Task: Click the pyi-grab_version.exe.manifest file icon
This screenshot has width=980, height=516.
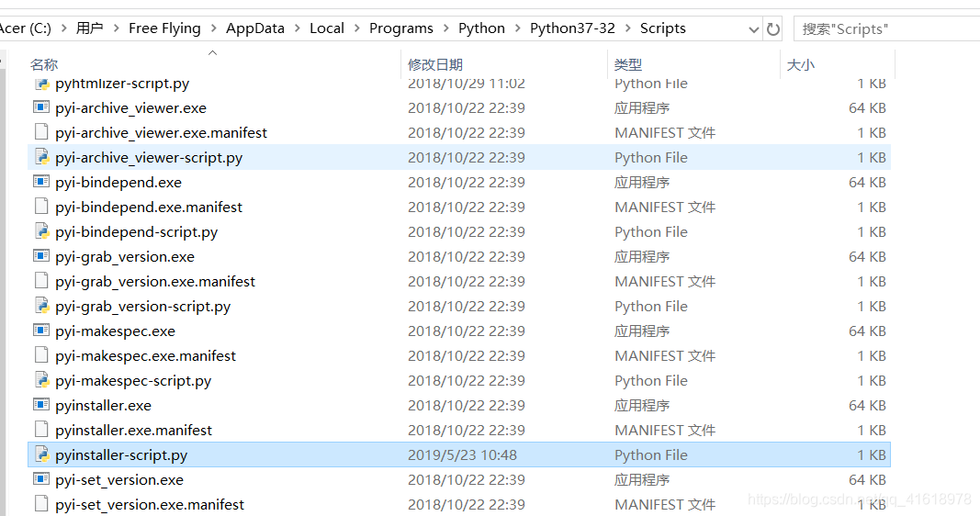Action: click(41, 280)
